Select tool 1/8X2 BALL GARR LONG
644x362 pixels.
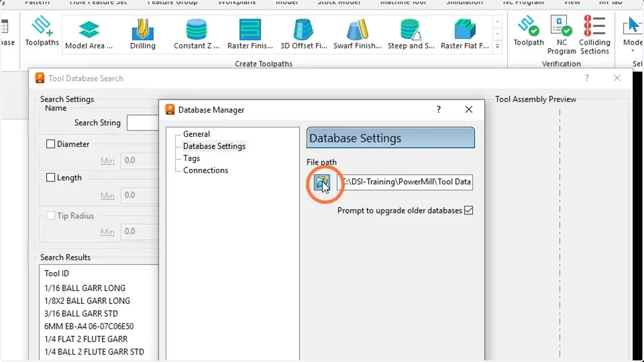coord(87,301)
